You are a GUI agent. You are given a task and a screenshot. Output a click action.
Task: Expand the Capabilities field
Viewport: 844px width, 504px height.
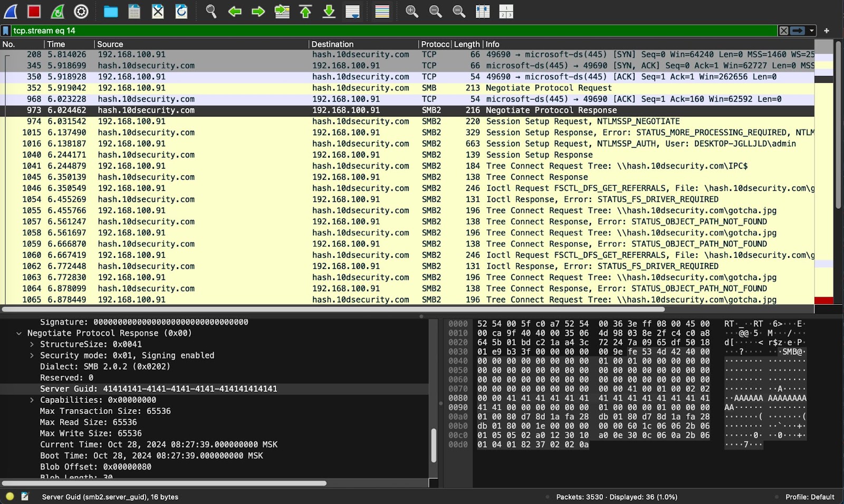pyautogui.click(x=32, y=400)
